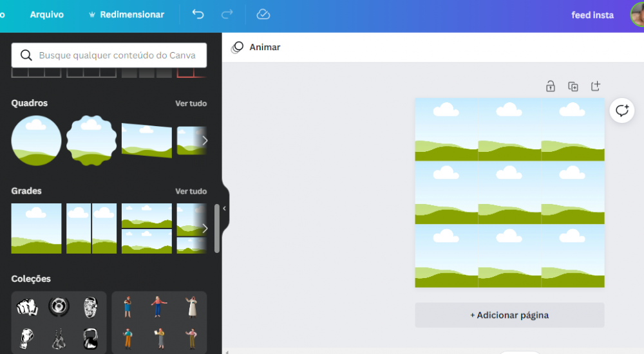Viewport: 644px width, 354px height.
Task: Expand Grades row with right chevron
Action: (205, 228)
